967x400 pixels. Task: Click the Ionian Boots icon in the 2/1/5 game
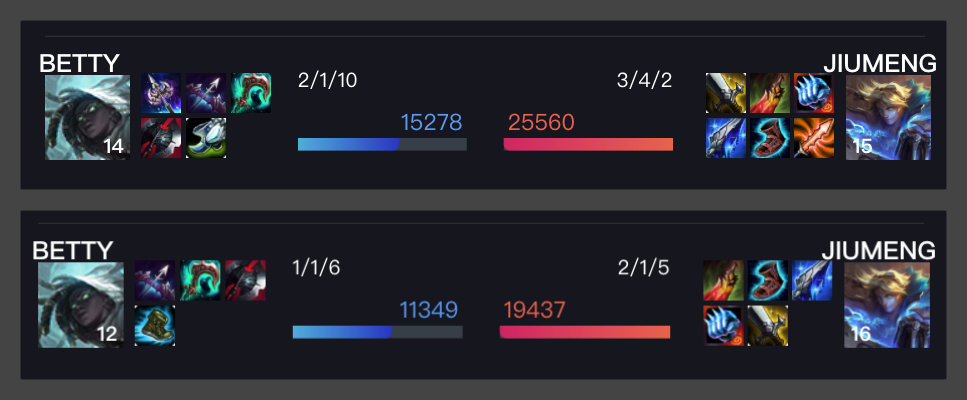pyautogui.click(x=768, y=280)
